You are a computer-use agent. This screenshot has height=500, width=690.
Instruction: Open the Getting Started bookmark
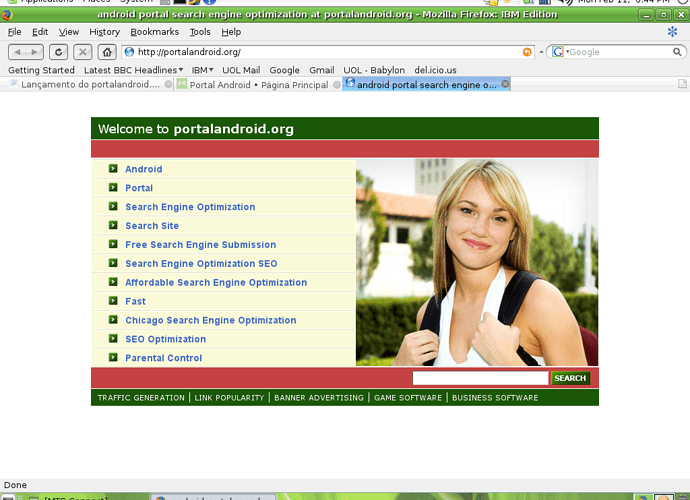click(41, 70)
